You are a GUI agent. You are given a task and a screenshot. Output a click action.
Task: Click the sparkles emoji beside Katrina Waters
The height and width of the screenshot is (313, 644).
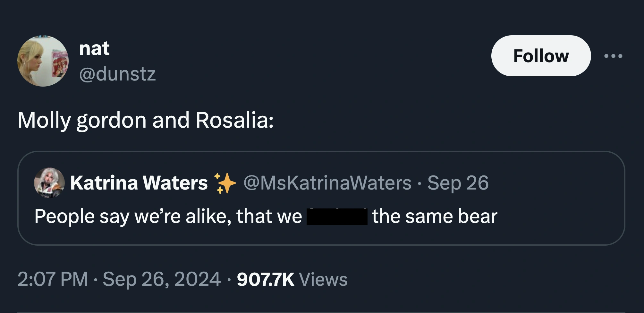(x=225, y=183)
